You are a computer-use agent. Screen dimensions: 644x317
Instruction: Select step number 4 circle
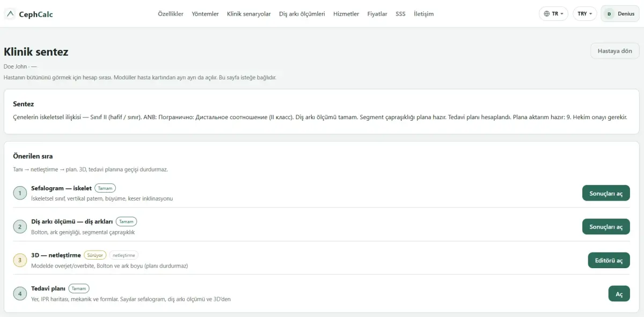pyautogui.click(x=20, y=294)
